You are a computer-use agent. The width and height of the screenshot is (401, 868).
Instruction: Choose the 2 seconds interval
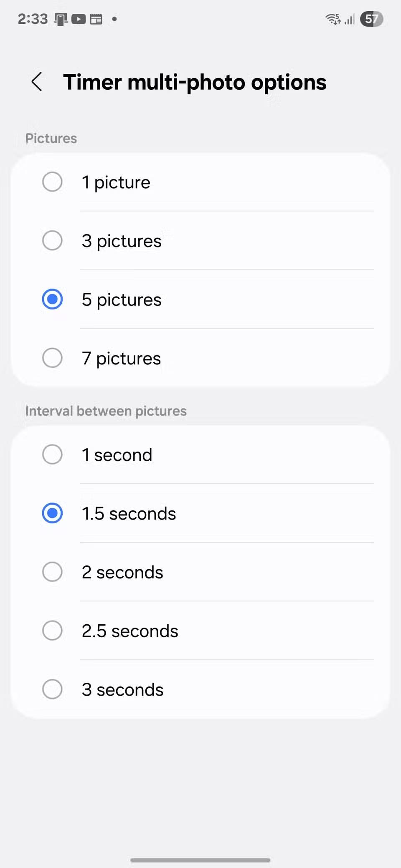pos(53,572)
